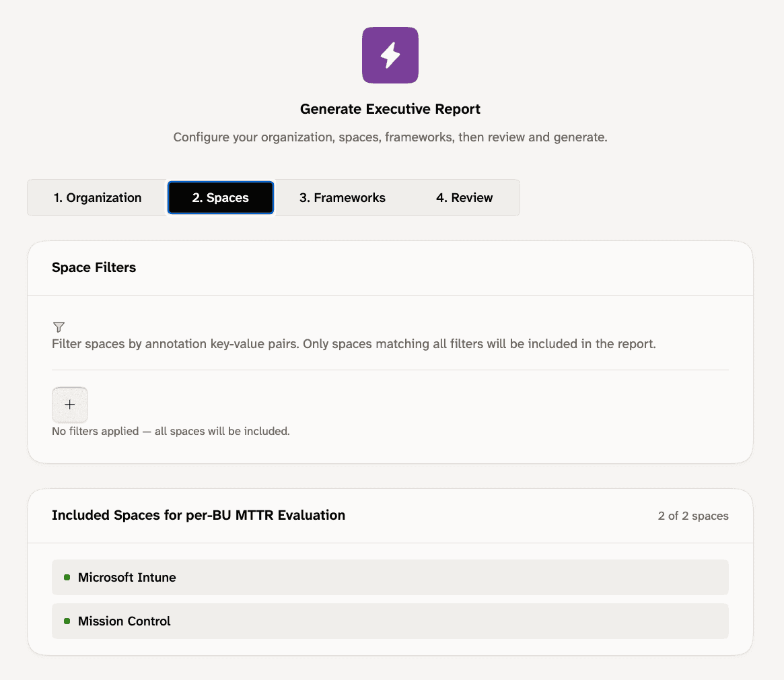This screenshot has width=784, height=680.
Task: Select the 2. Spaces tab
Action: [x=221, y=198]
